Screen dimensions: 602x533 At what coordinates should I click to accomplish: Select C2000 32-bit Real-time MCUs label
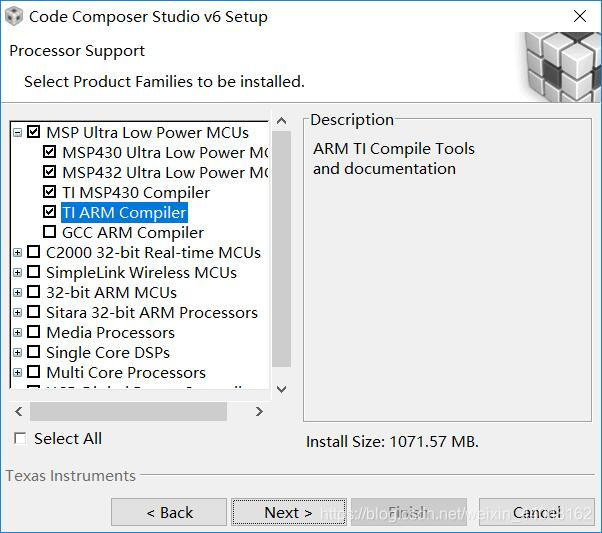[153, 252]
